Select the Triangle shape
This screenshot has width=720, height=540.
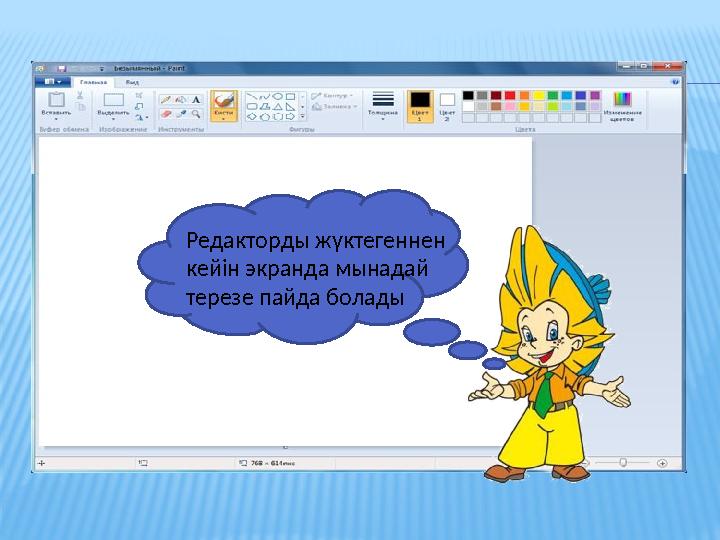(277, 107)
